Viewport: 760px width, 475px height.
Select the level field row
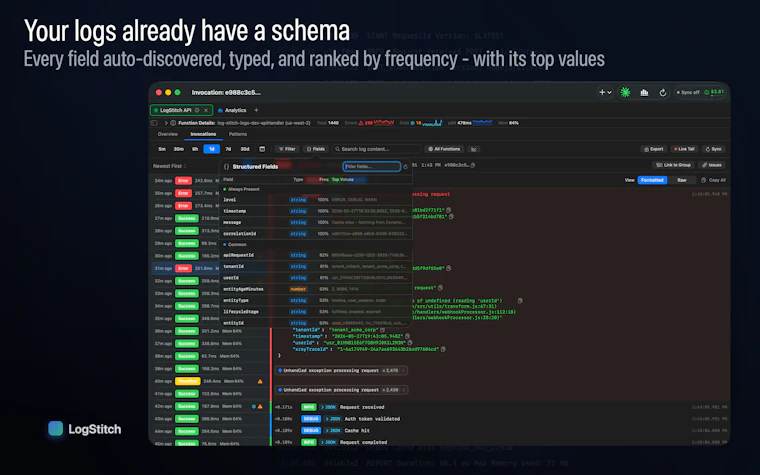coord(316,199)
